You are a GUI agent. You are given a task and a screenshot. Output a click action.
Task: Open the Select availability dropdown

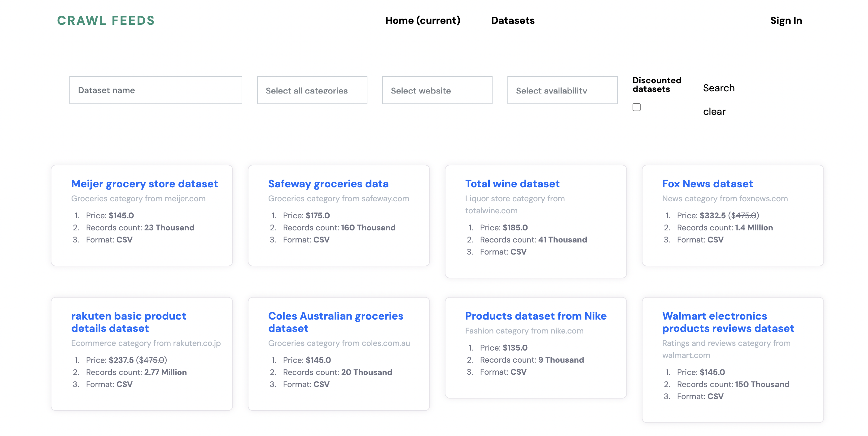tap(562, 90)
